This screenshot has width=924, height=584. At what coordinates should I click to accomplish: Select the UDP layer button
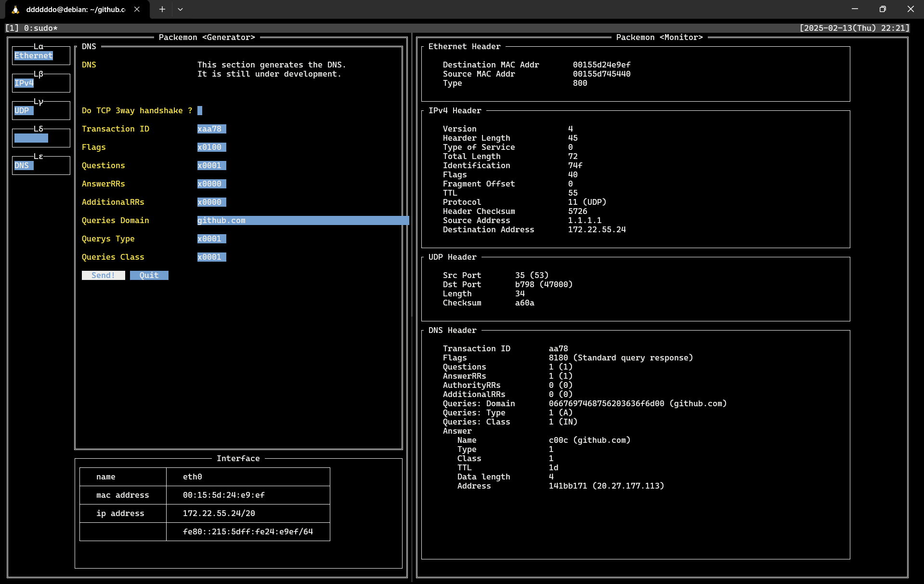pyautogui.click(x=24, y=111)
